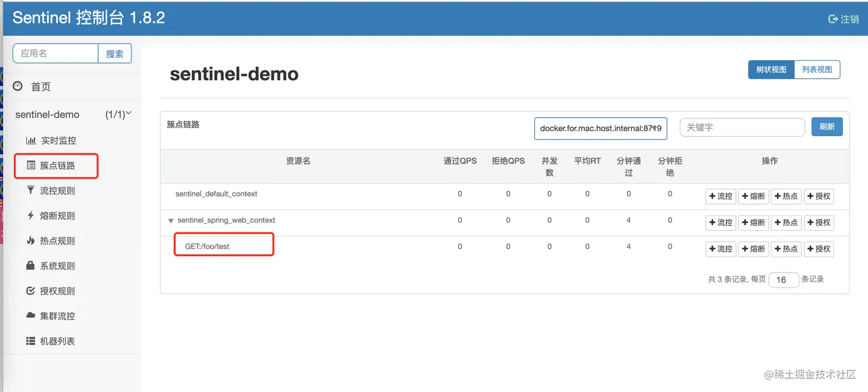This screenshot has height=392, width=868.
Task: Click the records-per-page field showing 16
Action: tap(784, 280)
